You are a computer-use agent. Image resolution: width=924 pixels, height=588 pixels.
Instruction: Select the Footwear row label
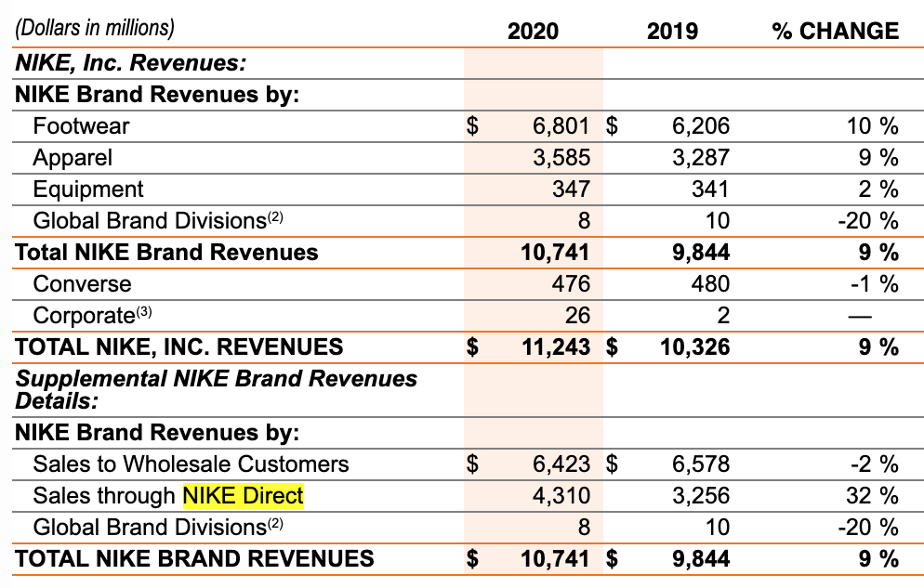(x=81, y=125)
